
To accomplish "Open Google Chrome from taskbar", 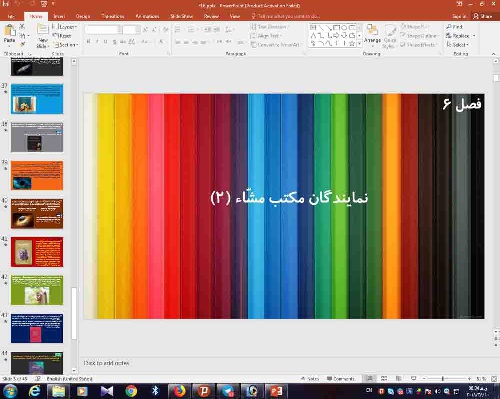I will point(131,391).
